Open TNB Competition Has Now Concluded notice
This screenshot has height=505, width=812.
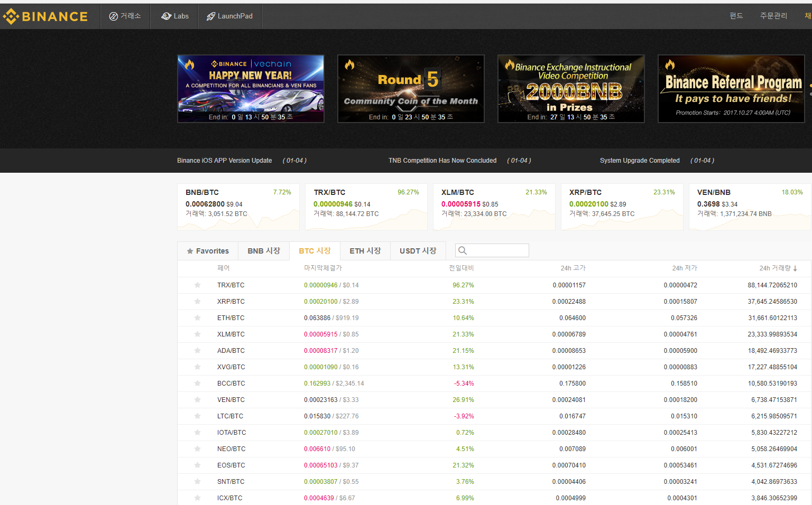pos(442,161)
